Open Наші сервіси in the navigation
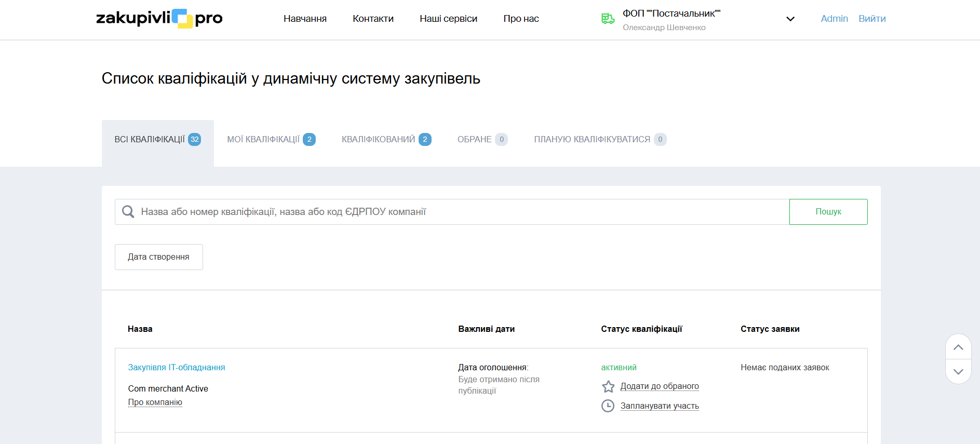This screenshot has width=980, height=444. coord(448,19)
